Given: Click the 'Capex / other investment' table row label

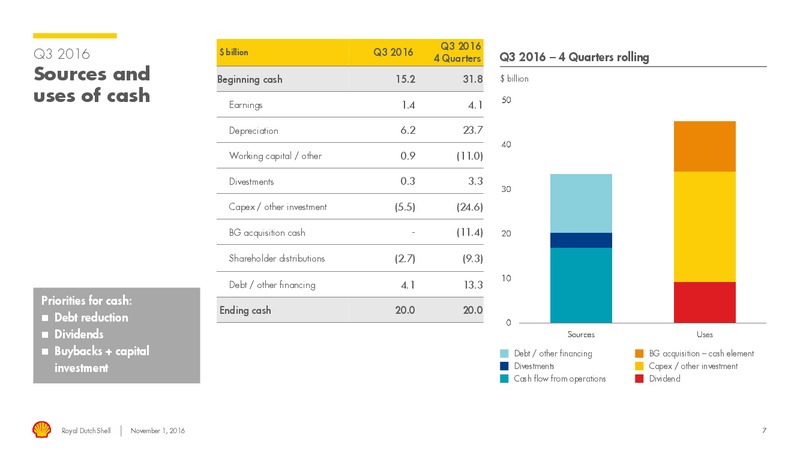Looking at the screenshot, I should point(278,207).
